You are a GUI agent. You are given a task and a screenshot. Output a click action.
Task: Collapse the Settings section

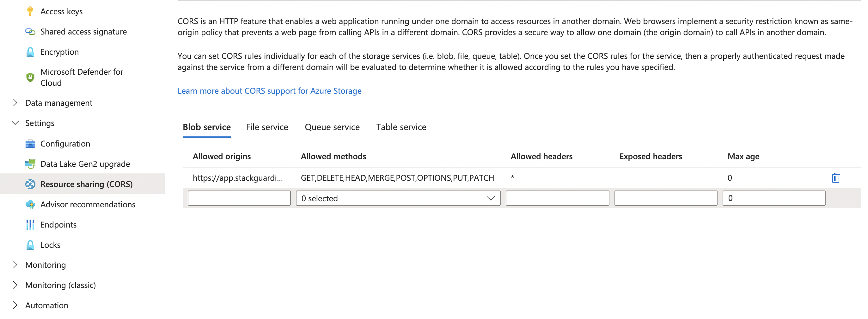click(x=15, y=123)
